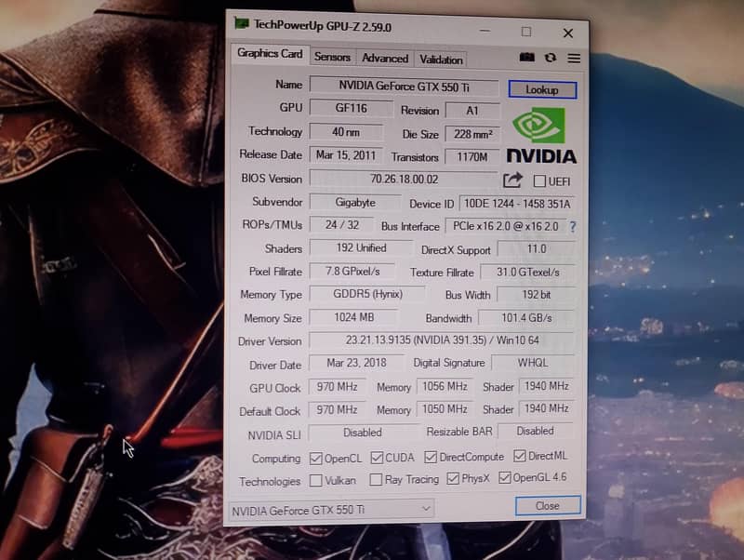This screenshot has width=744, height=560.
Task: Minimize the GPU-Z window
Action: (485, 31)
